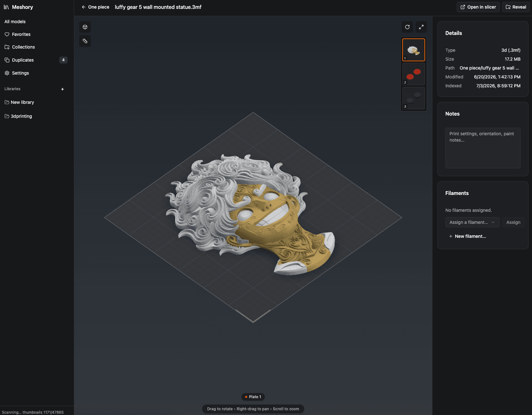Add a new library with plus icon

(x=62, y=89)
